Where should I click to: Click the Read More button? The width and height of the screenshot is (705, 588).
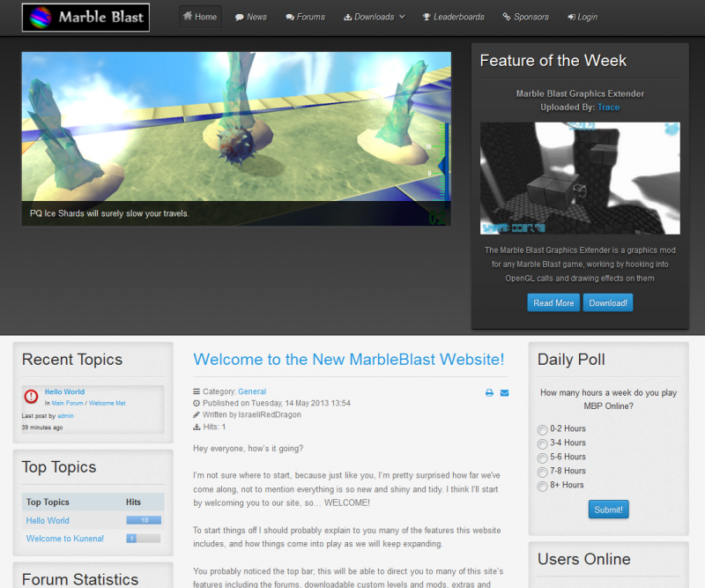click(x=553, y=302)
